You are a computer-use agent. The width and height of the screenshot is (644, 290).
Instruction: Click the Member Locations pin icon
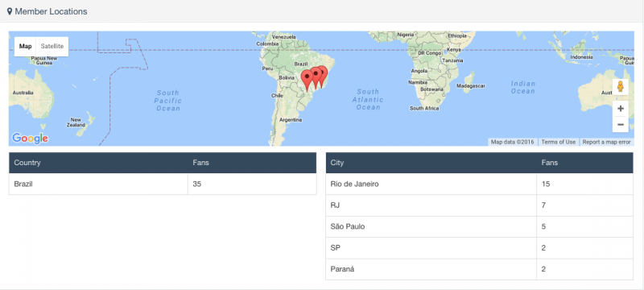tap(10, 11)
